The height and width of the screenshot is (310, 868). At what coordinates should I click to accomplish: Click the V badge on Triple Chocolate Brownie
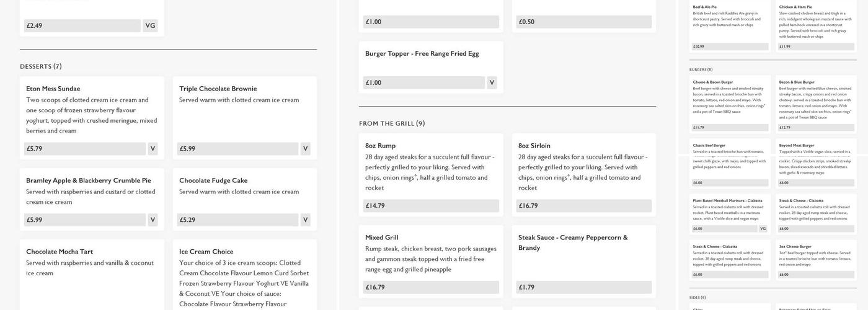(x=305, y=149)
